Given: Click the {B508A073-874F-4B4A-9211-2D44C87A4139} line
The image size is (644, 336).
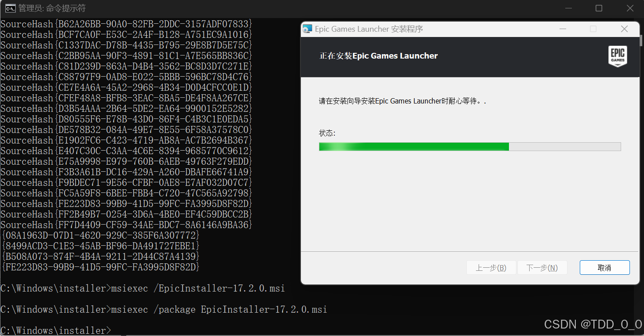Looking at the screenshot, I should point(101,257).
